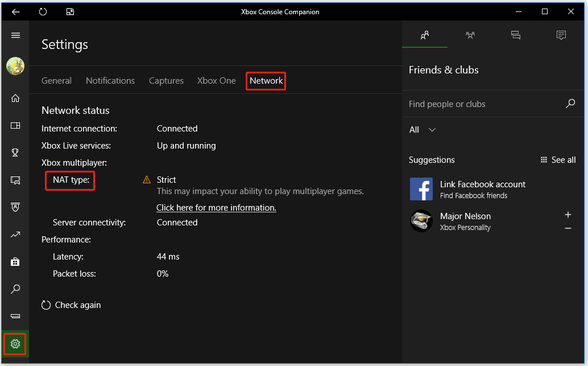Click the refresh icon in title bar

43,12
